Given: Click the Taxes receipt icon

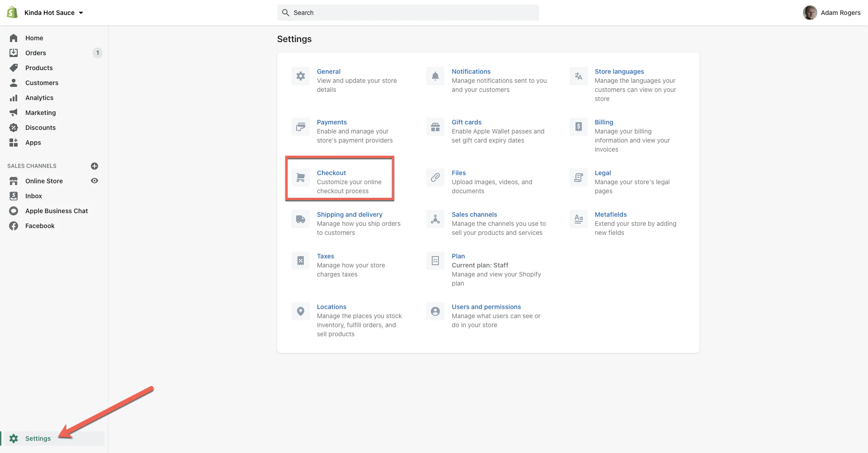Looking at the screenshot, I should [301, 261].
